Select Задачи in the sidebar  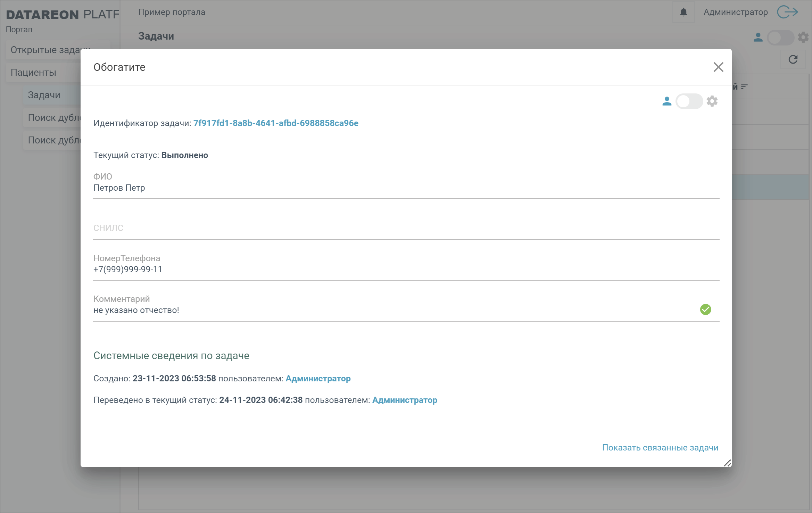[x=44, y=95]
